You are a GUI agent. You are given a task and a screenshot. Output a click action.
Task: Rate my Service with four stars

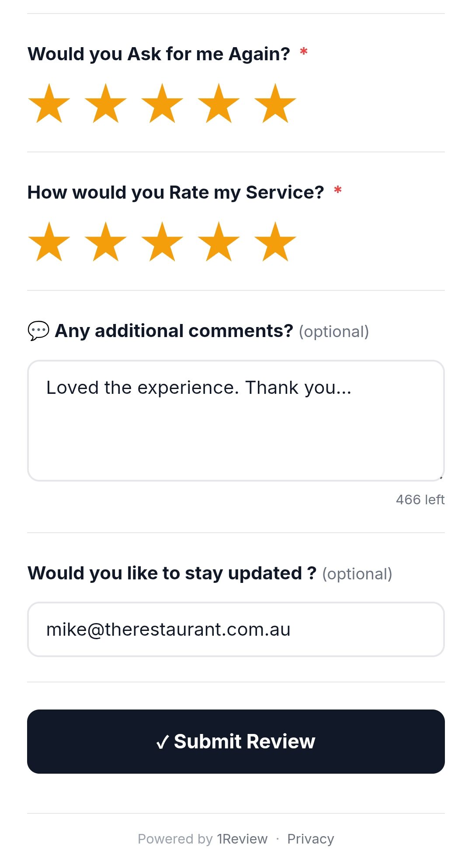click(219, 242)
